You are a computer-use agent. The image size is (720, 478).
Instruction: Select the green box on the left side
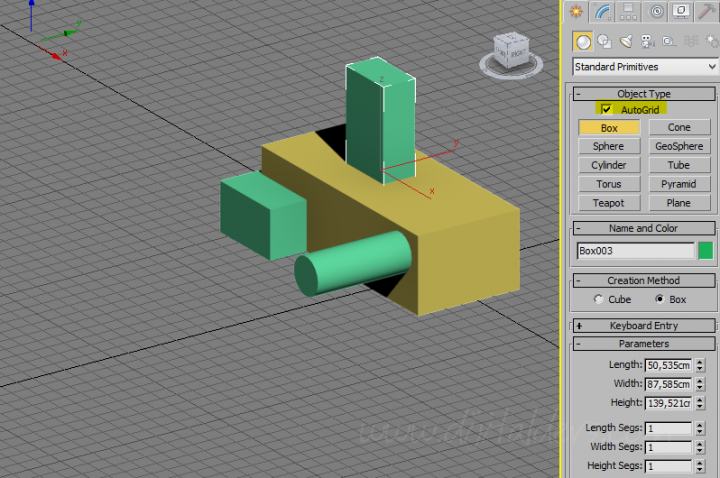click(263, 215)
